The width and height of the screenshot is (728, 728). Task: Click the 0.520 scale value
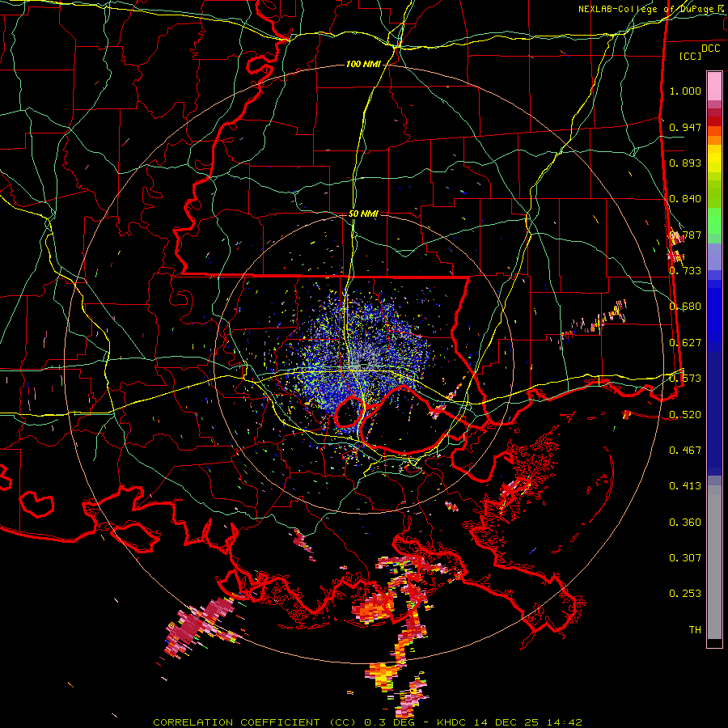(685, 415)
